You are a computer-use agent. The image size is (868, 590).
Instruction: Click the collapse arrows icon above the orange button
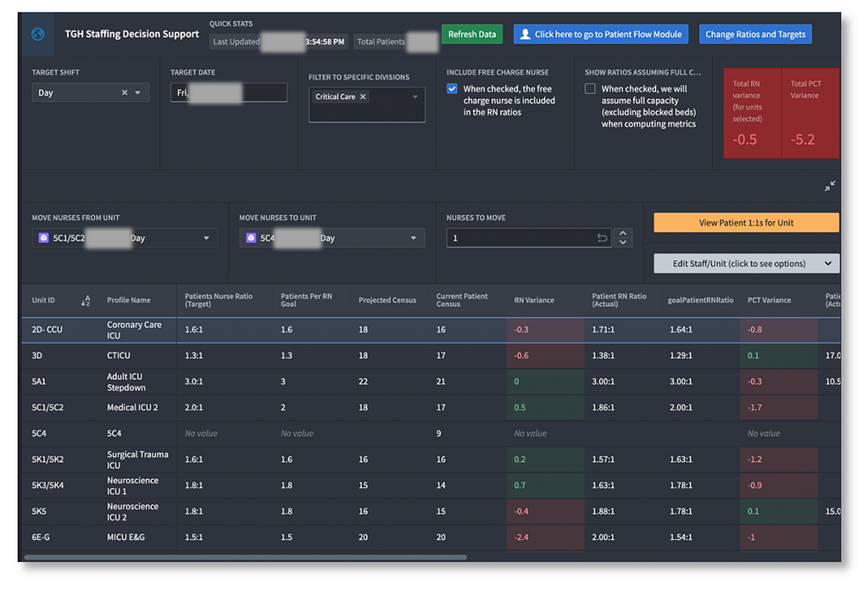point(830,186)
